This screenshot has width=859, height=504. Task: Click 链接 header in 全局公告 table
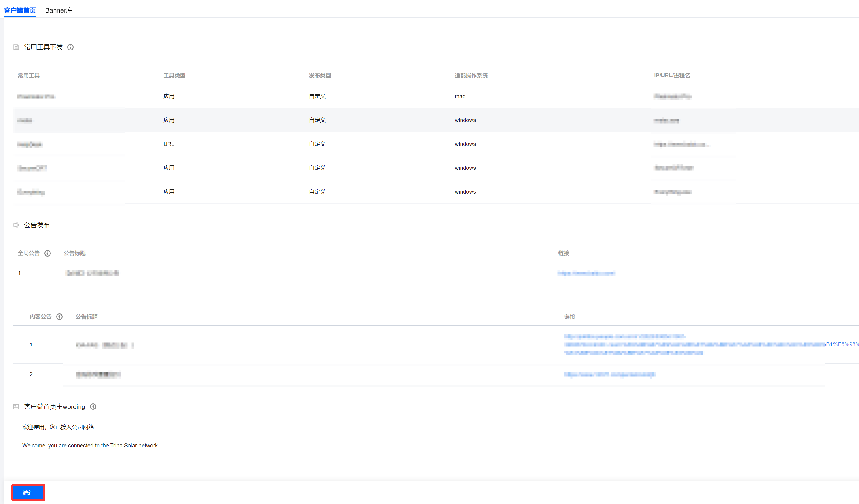[564, 253]
